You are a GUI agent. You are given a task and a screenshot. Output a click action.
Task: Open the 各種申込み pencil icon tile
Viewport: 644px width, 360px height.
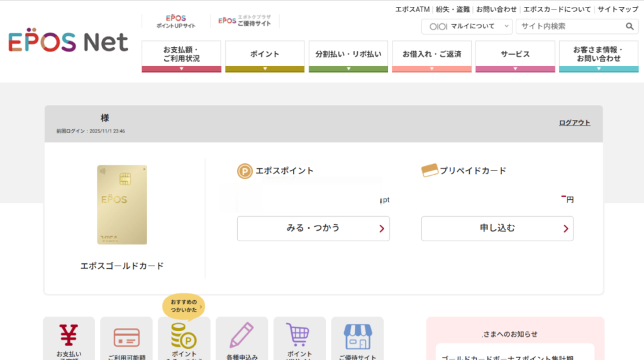pyautogui.click(x=242, y=339)
